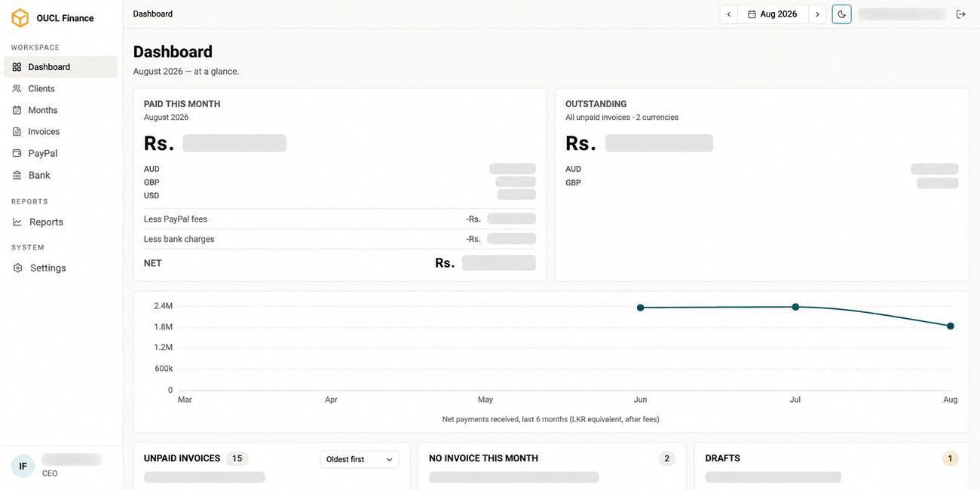Open the Bank section
This screenshot has height=490, width=980.
(x=60, y=175)
